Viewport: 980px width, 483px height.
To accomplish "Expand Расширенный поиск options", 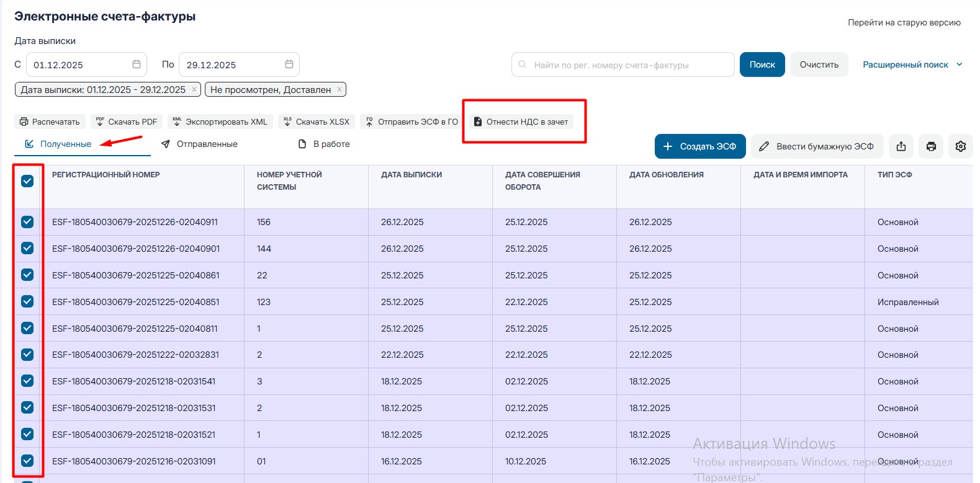I will pos(912,64).
